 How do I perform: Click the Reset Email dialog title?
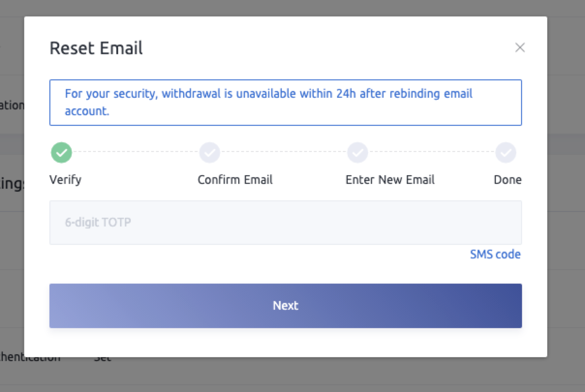96,48
